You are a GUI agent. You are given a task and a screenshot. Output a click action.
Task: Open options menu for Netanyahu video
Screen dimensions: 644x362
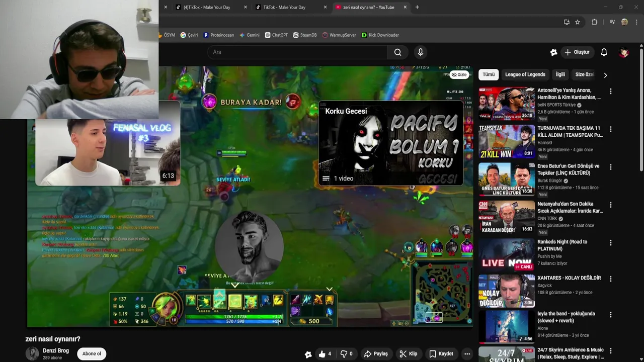[610, 205]
